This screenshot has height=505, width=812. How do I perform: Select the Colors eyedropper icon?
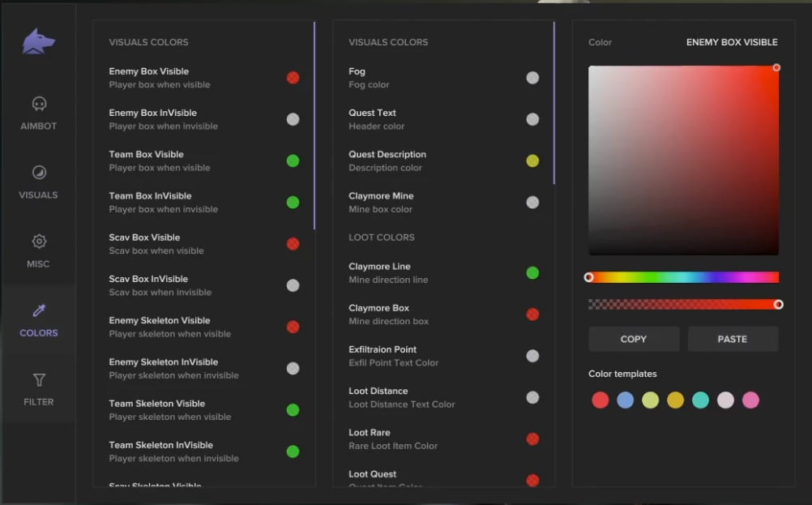coord(39,310)
